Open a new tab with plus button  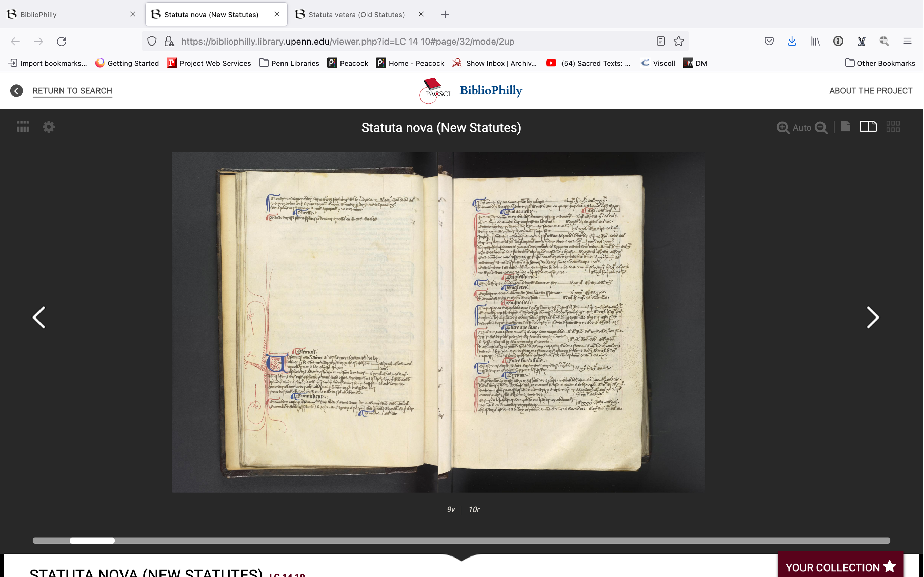click(x=445, y=14)
